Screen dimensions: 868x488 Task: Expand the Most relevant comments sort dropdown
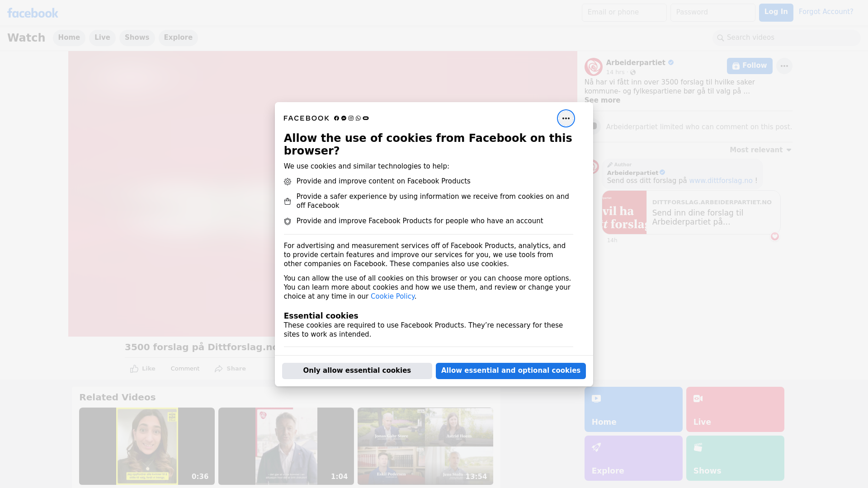[x=760, y=150]
